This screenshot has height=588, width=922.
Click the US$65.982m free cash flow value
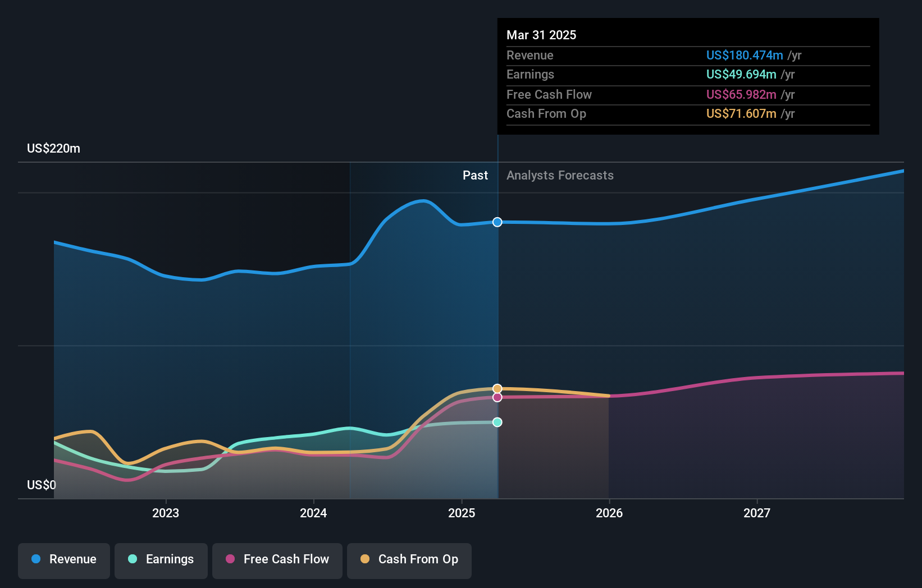[741, 95]
